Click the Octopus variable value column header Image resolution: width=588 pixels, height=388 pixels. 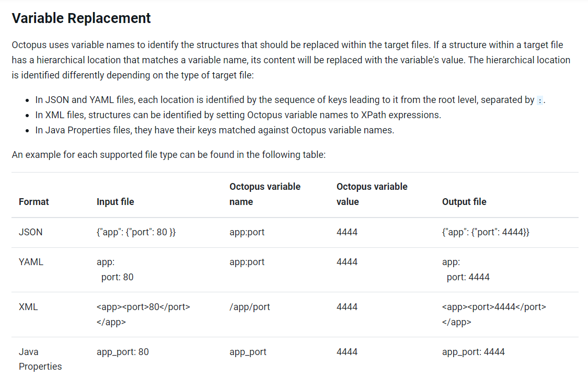pyautogui.click(x=372, y=194)
